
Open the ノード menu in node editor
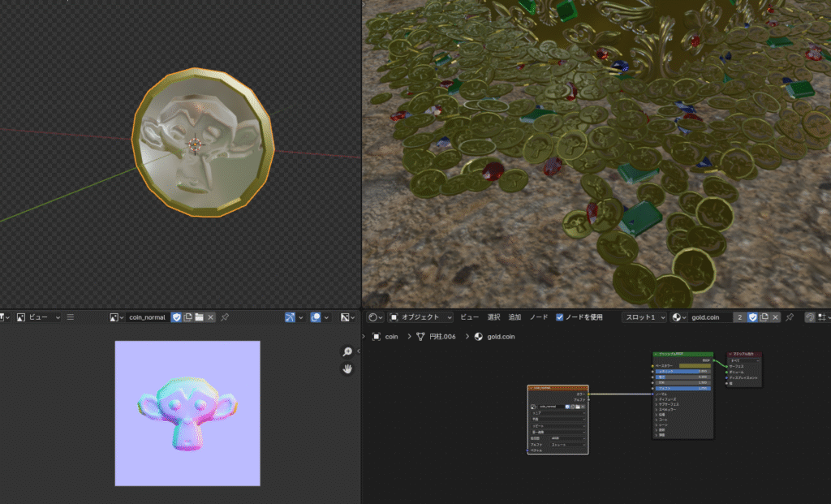point(539,317)
